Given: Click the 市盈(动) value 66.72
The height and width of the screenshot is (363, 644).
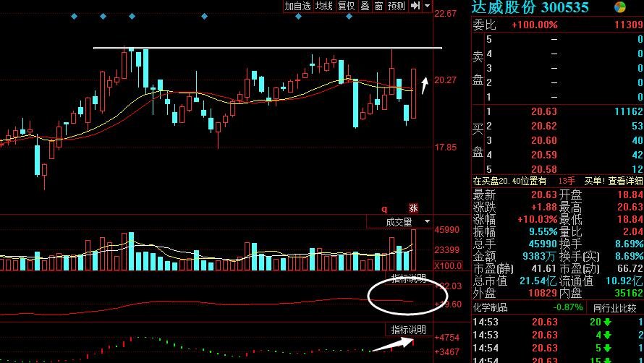Looking at the screenshot, I should click(630, 269).
